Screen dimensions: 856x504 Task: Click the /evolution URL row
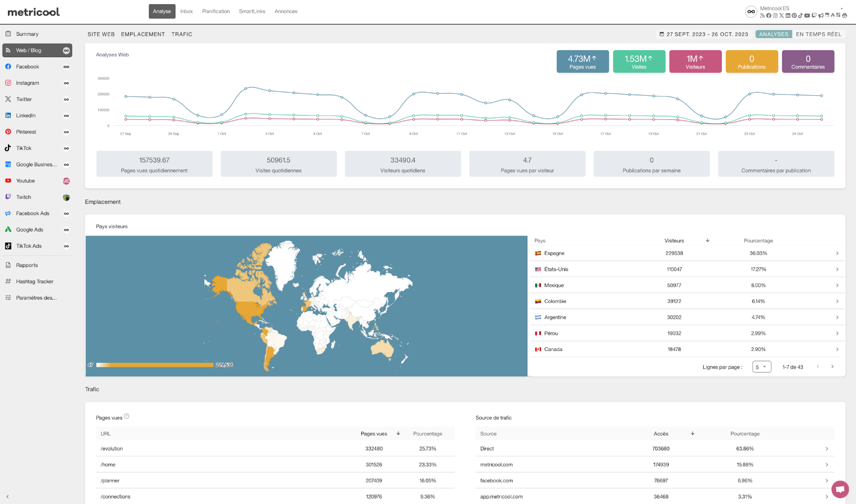(275, 449)
